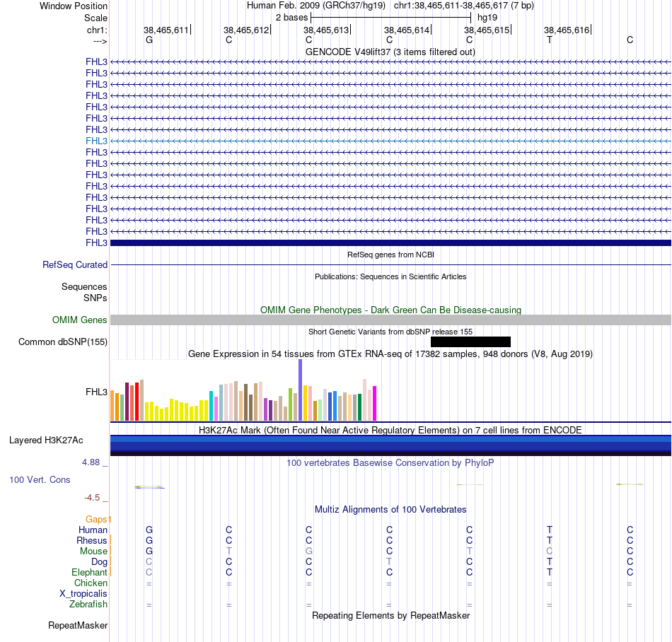The height and width of the screenshot is (642, 672).
Task: Select the chr1:38,465,611-38,465,617 (7 bp) position text
Action: pyautogui.click(x=464, y=6)
